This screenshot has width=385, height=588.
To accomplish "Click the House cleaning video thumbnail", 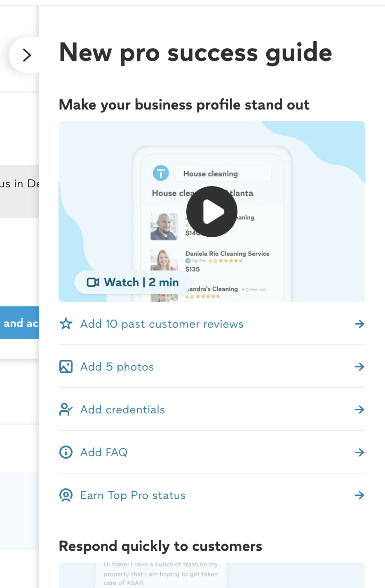I will click(211, 211).
